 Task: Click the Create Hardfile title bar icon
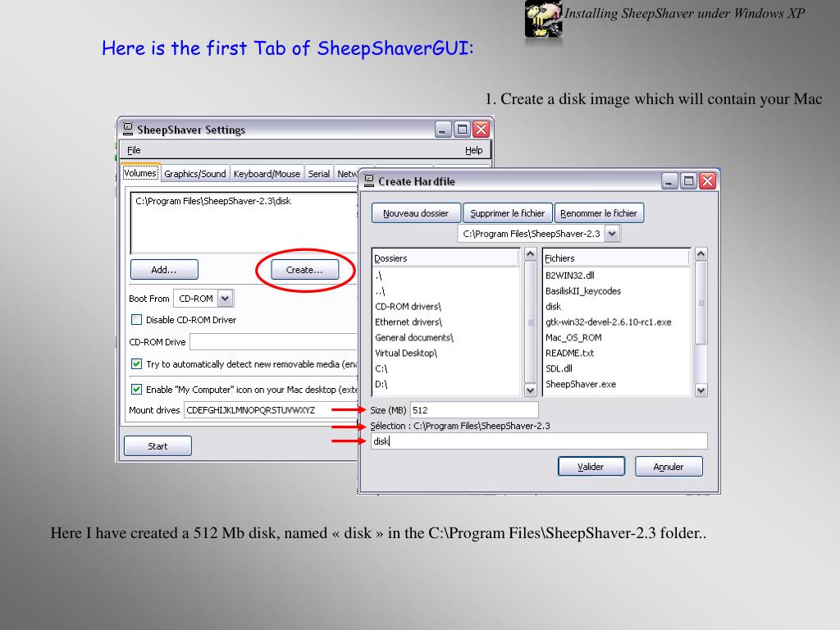(369, 180)
